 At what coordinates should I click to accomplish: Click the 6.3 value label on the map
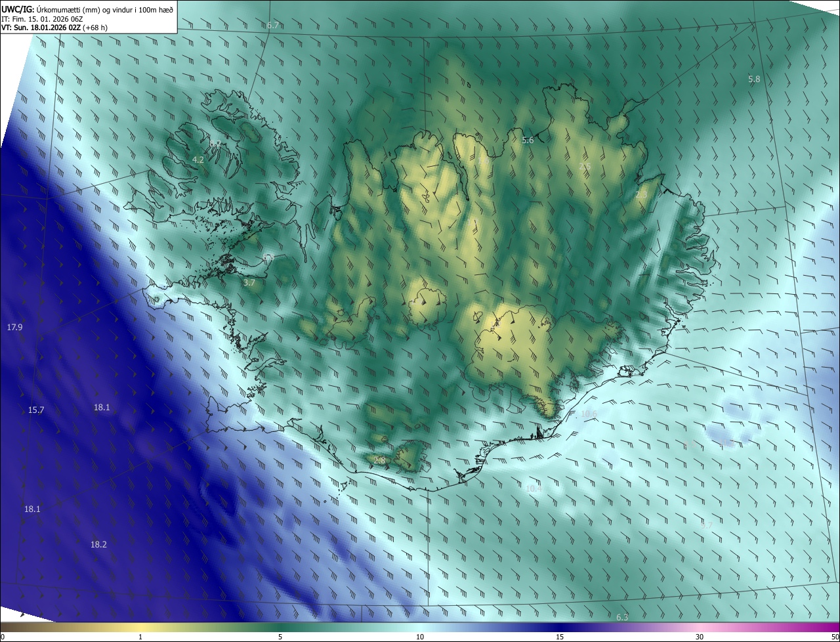622,617
